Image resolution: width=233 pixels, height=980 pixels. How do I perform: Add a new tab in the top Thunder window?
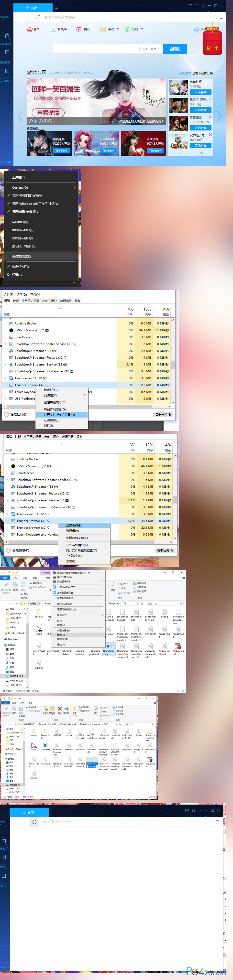56,8
